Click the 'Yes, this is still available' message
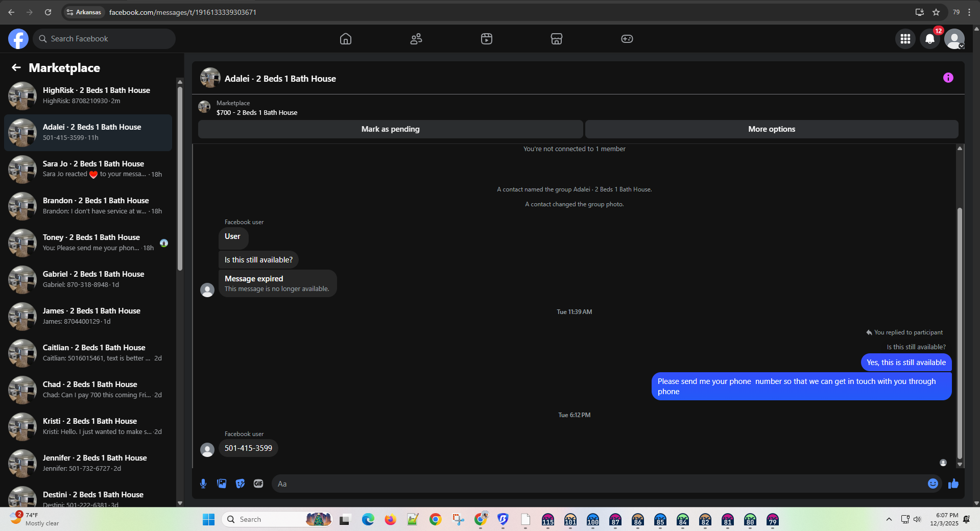This screenshot has height=531, width=980. [x=906, y=363]
